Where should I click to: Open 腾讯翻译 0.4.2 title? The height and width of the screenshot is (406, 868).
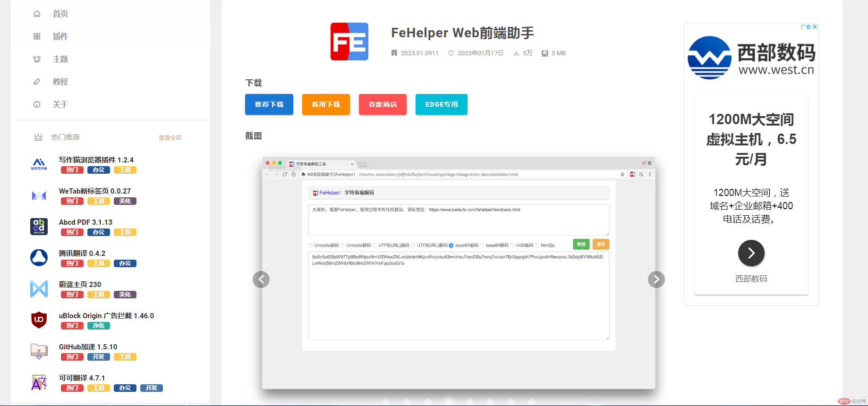pyautogui.click(x=82, y=254)
